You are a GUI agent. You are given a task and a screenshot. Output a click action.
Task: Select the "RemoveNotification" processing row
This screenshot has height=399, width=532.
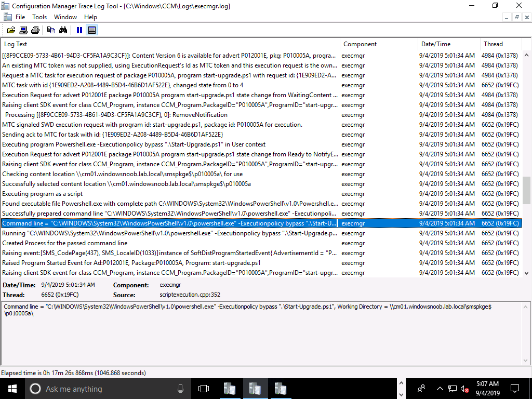261,115
